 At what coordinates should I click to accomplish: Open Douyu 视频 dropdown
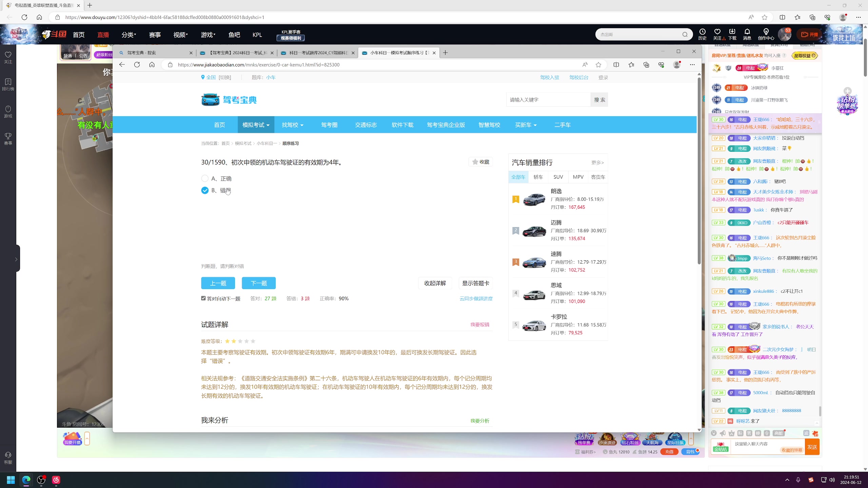click(x=180, y=35)
